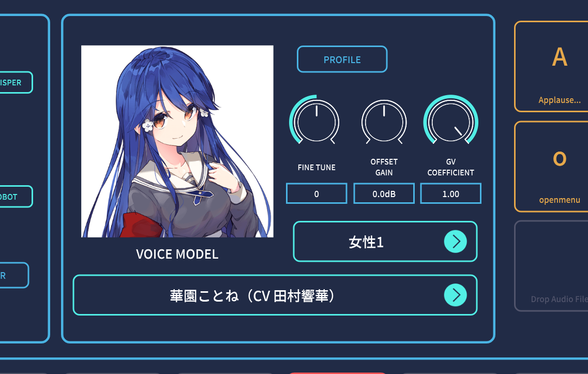Screen dimensions: 588x374
Task: Trigger the Applause sound pad A
Action: click(551, 66)
